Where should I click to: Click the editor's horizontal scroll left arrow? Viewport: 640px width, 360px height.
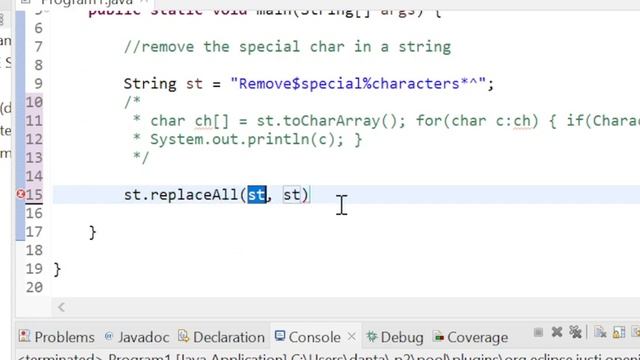coord(61,307)
